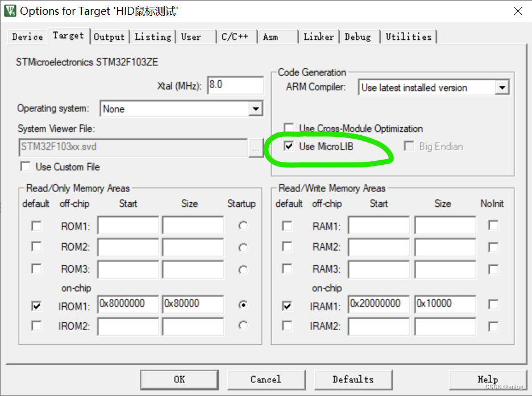Click the Cancel button
532x396 pixels.
pos(266,380)
